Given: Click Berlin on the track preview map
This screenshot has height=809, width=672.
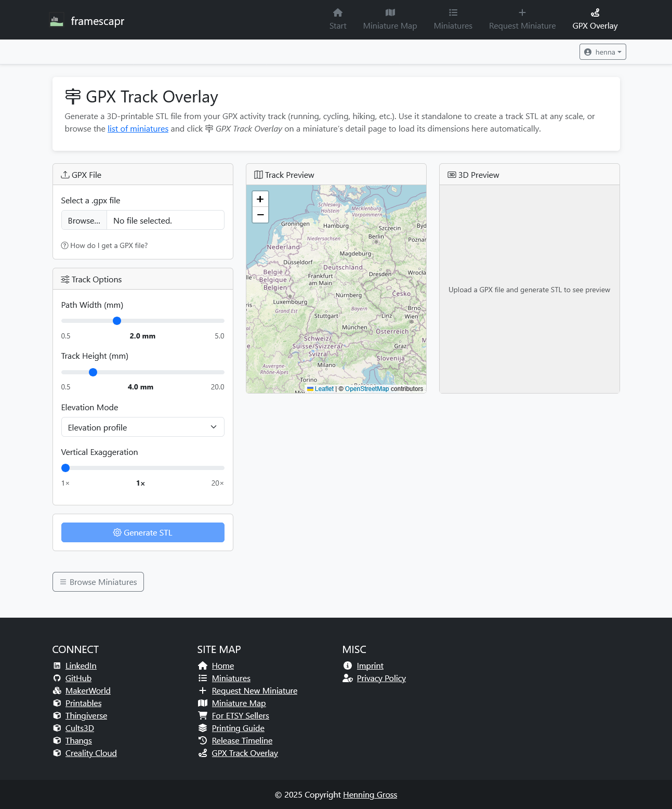Looking at the screenshot, I should pos(376,237).
